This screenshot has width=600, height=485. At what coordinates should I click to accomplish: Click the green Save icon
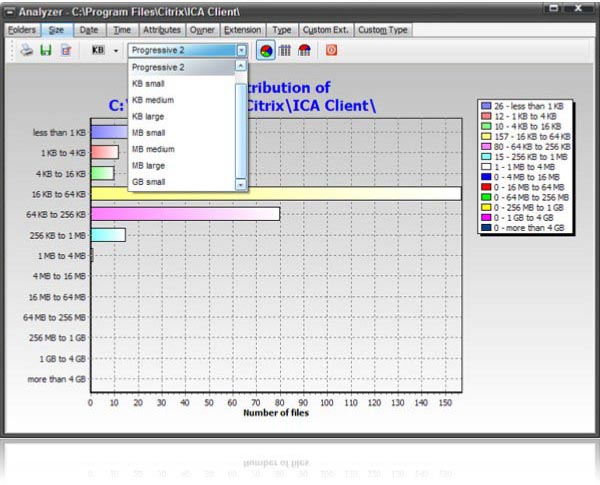click(x=46, y=49)
